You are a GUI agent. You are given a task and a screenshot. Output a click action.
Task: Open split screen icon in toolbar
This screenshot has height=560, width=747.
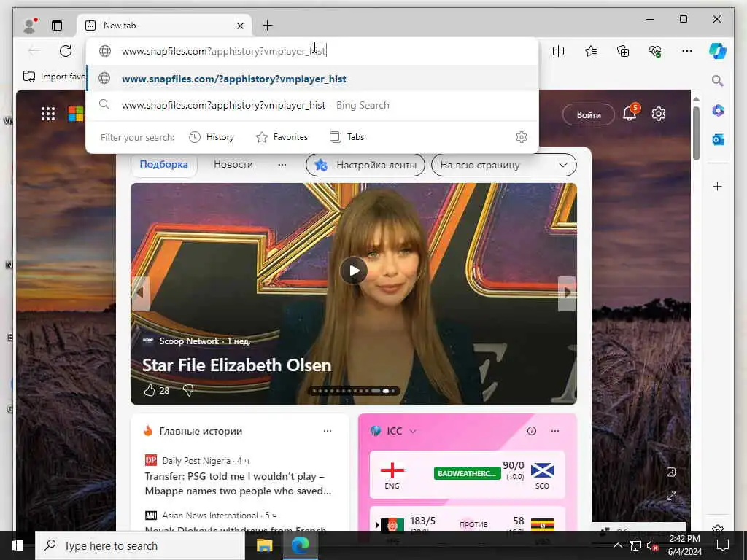[x=558, y=51]
